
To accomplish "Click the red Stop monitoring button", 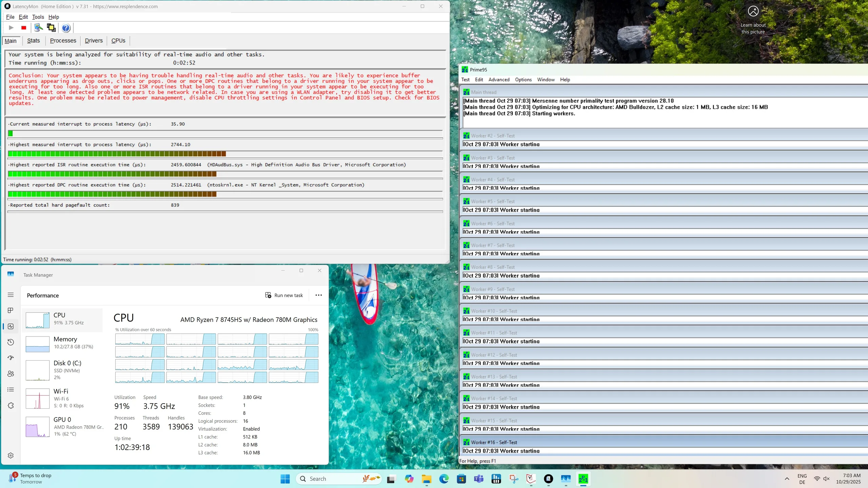I will (x=24, y=28).
